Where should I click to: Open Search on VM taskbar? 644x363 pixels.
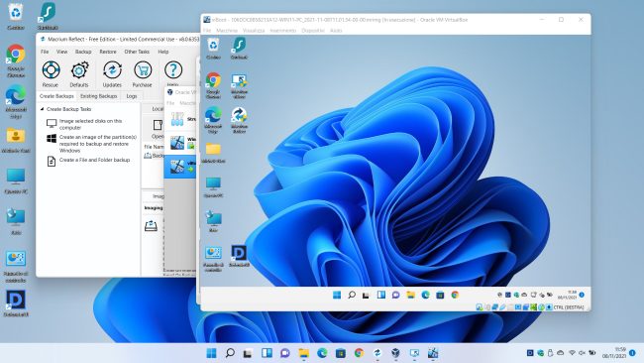click(352, 296)
